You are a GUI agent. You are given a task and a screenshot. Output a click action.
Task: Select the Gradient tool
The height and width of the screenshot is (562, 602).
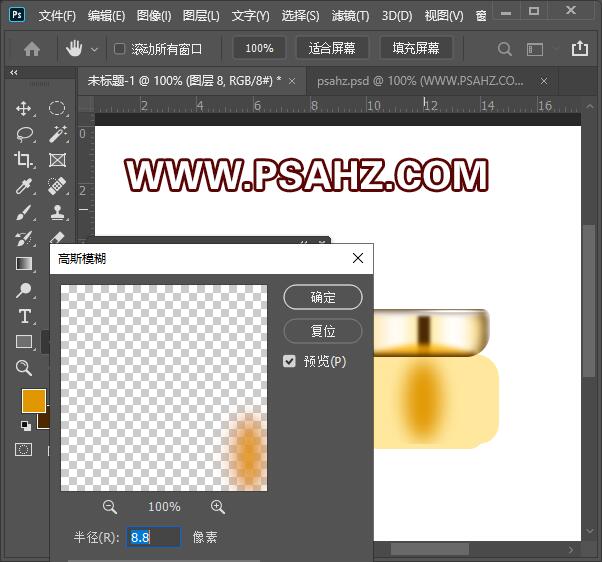click(24, 264)
